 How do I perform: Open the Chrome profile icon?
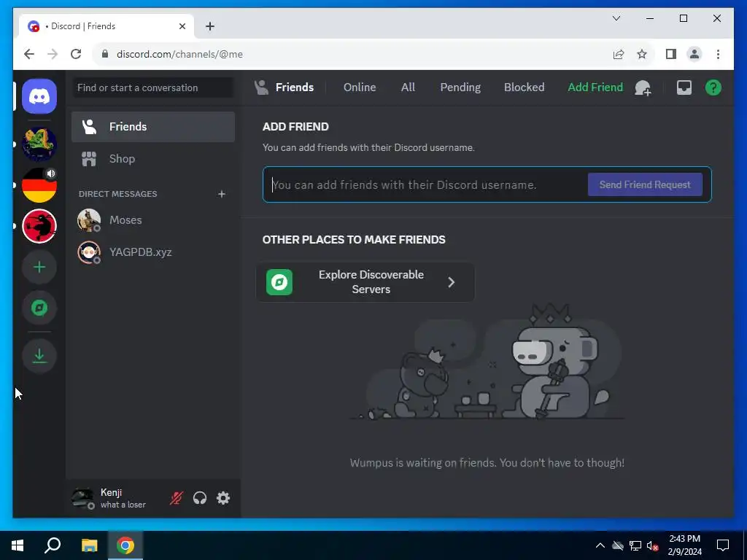[694, 54]
